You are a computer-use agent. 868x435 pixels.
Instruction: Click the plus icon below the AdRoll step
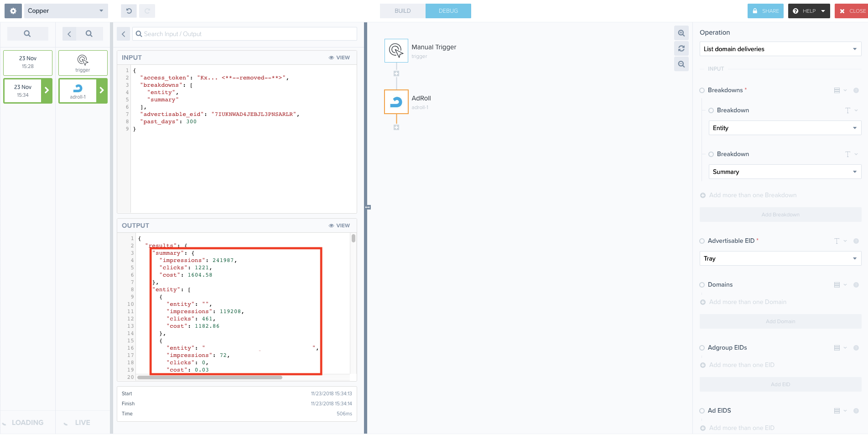click(x=396, y=128)
